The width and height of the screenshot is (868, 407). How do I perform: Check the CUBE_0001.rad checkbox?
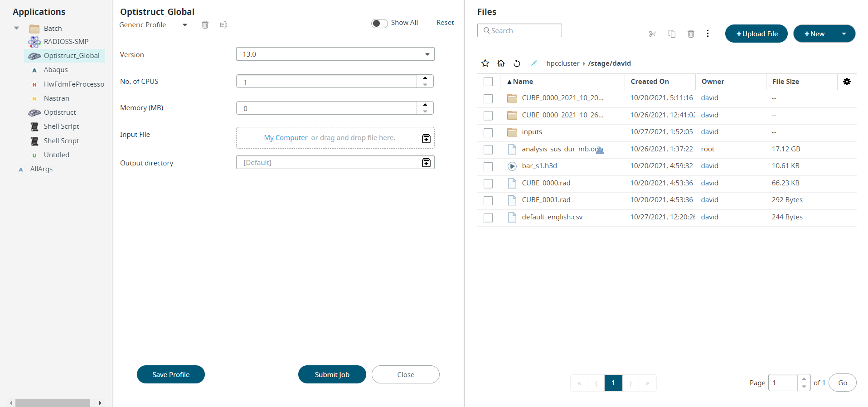click(488, 200)
